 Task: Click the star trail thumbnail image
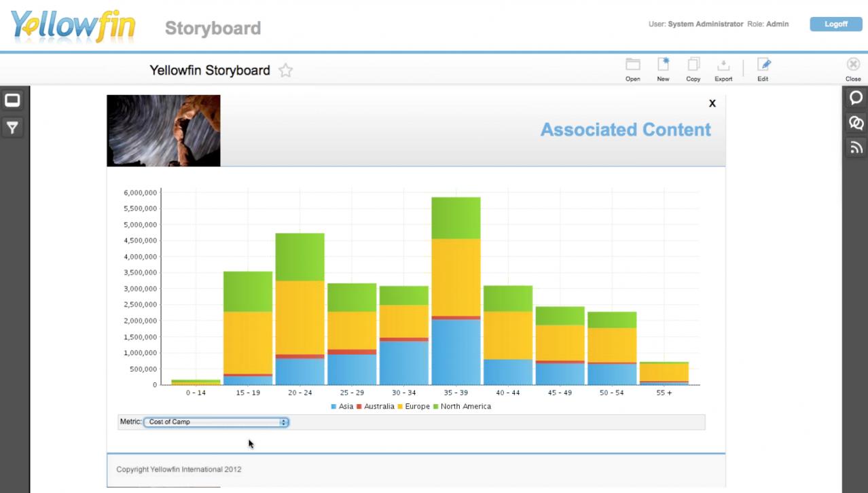(164, 130)
